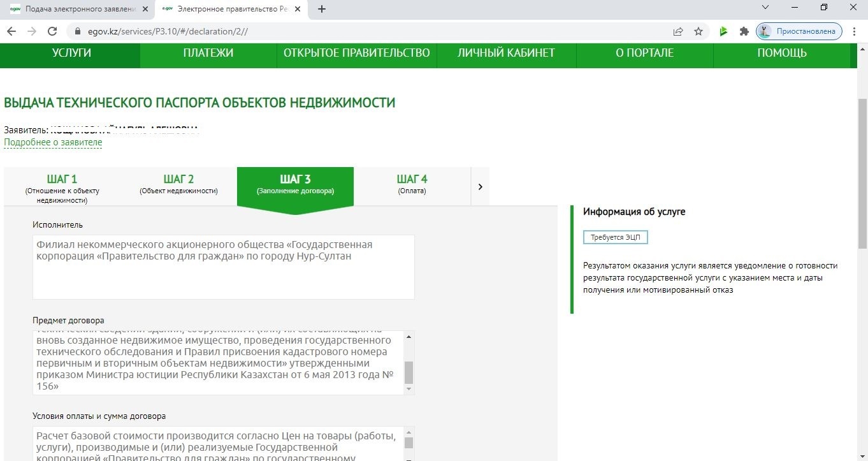Go back to the previous page

(x=11, y=31)
